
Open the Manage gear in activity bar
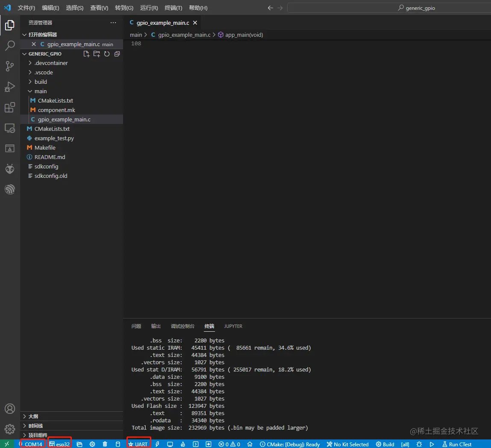click(10, 429)
